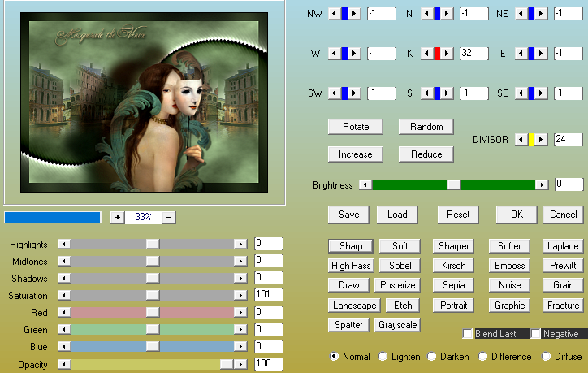Select the Lighten blend mode
This screenshot has height=373, width=588.
click(383, 356)
